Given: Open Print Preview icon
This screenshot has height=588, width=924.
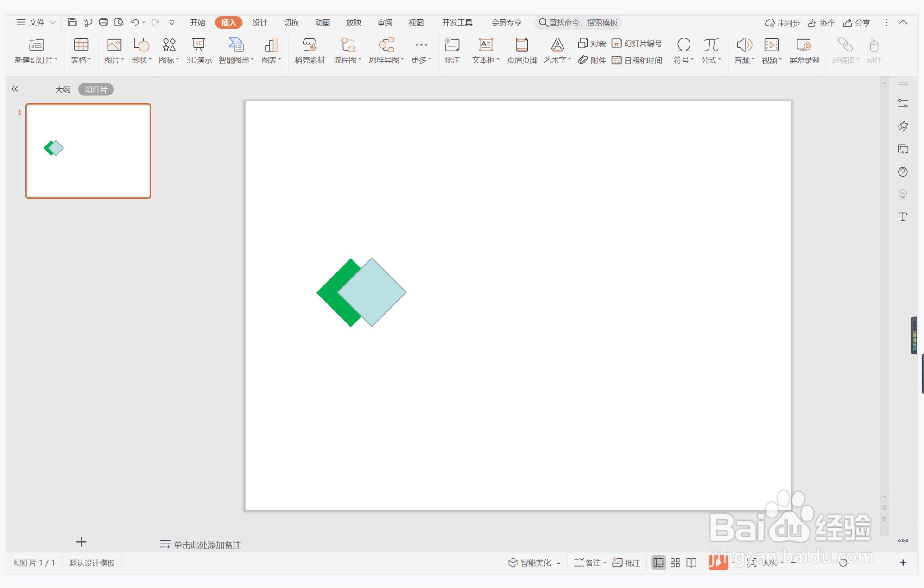Looking at the screenshot, I should (x=119, y=22).
